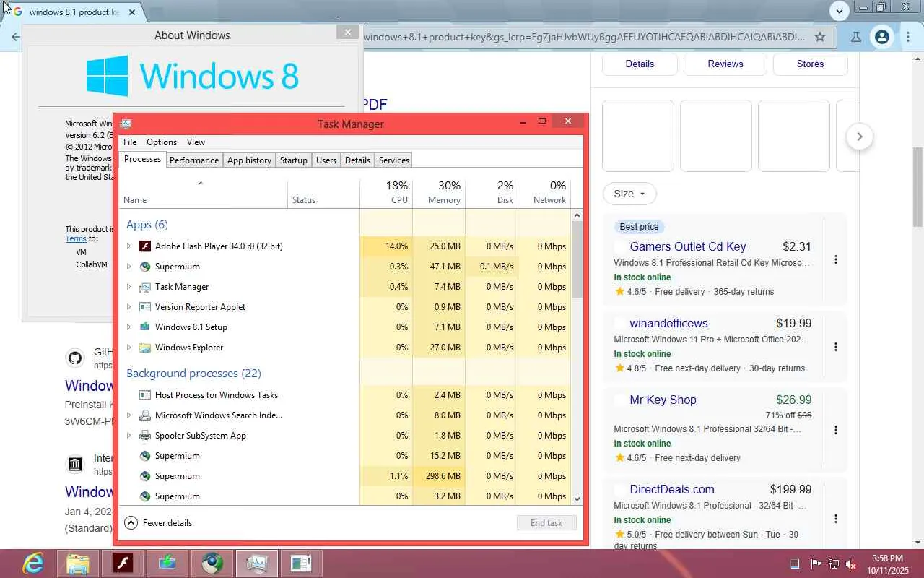Click the Windows Explorer process icon
The image size is (924, 578).
click(x=144, y=348)
